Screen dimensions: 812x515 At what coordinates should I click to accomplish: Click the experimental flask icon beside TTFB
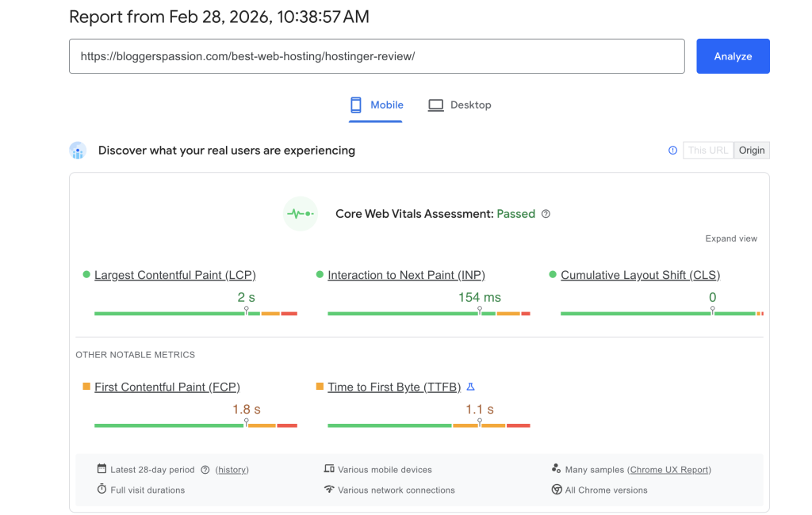pyautogui.click(x=470, y=387)
